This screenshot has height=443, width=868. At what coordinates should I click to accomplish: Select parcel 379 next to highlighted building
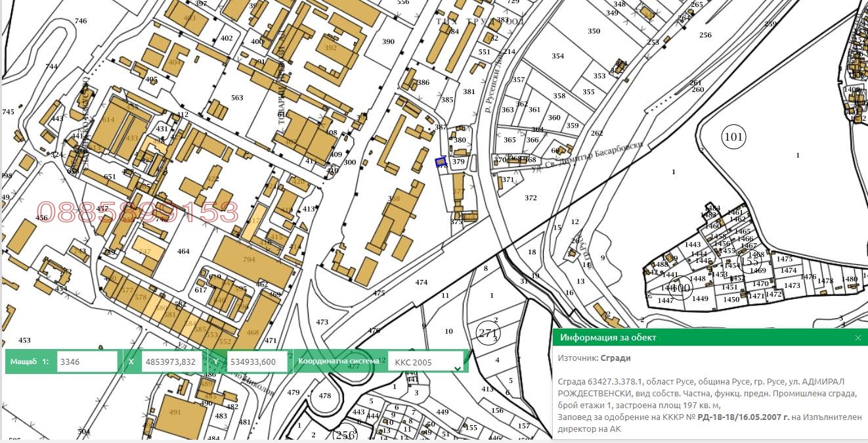pos(458,162)
